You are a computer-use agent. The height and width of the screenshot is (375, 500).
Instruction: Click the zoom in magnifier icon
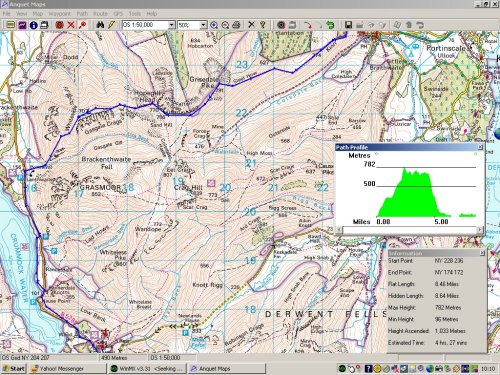point(214,25)
